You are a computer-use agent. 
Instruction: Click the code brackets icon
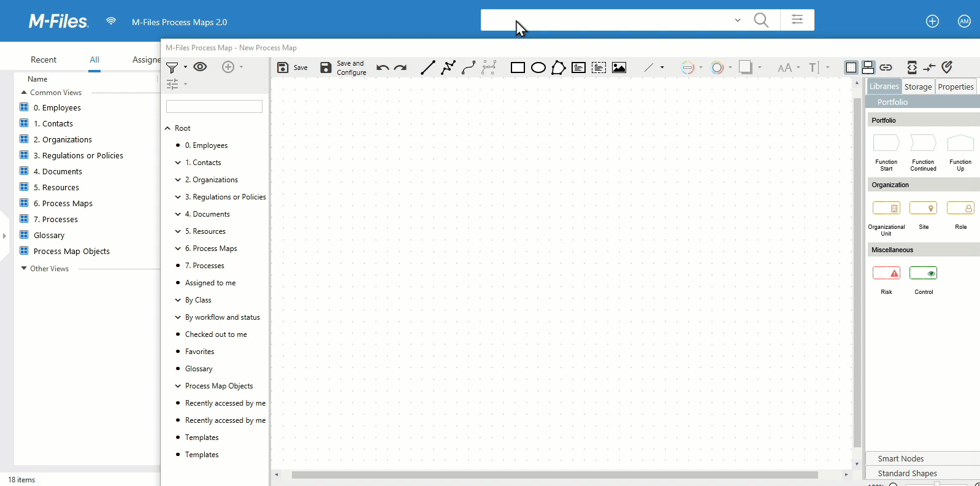click(912, 67)
